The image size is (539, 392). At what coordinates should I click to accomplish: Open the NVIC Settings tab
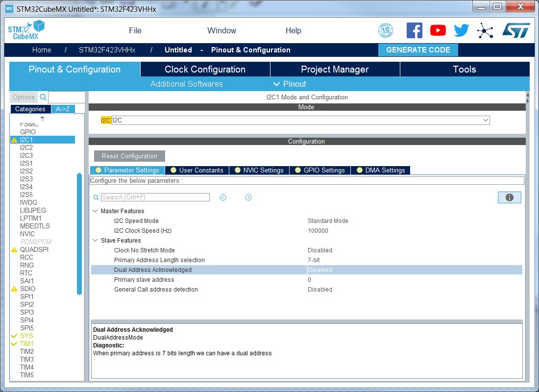pos(259,170)
